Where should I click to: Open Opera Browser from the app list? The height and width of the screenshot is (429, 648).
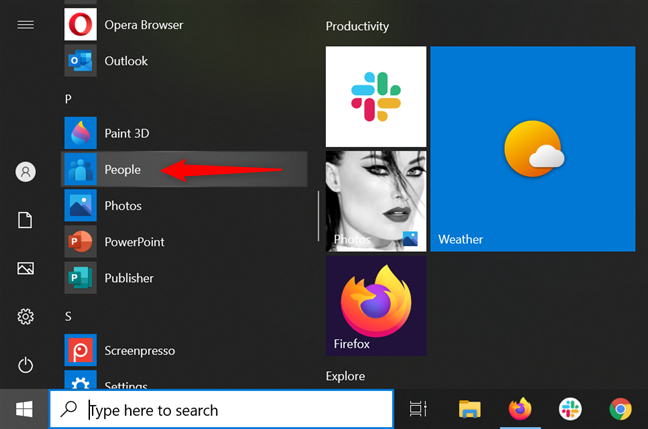pyautogui.click(x=184, y=24)
